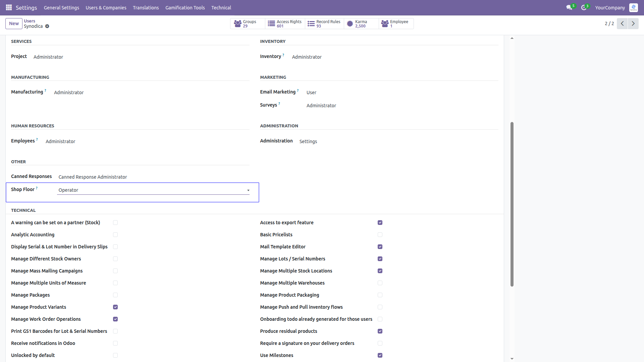644x362 pixels.
Task: Open Technical menu
Action: [221, 7]
